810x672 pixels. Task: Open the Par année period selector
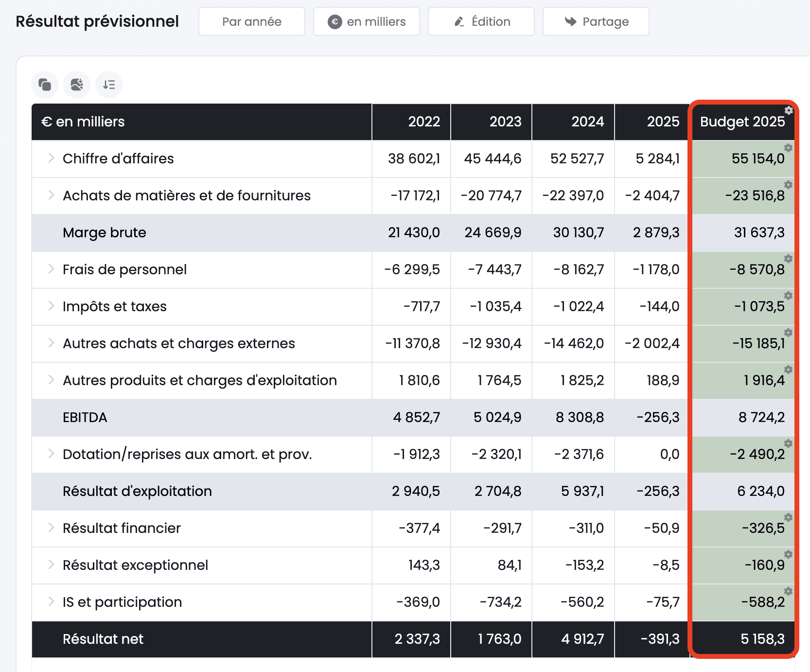[252, 21]
